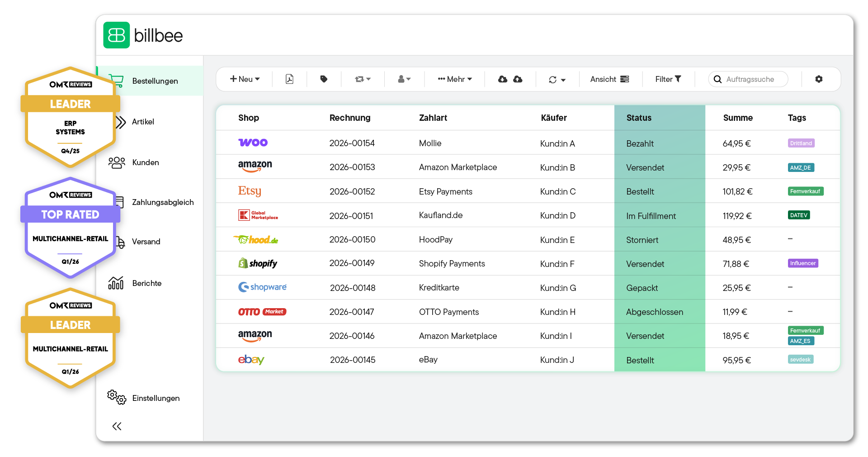The height and width of the screenshot is (457, 868).
Task: Click Amazon logo in row 2026-00153
Action: [x=255, y=166]
